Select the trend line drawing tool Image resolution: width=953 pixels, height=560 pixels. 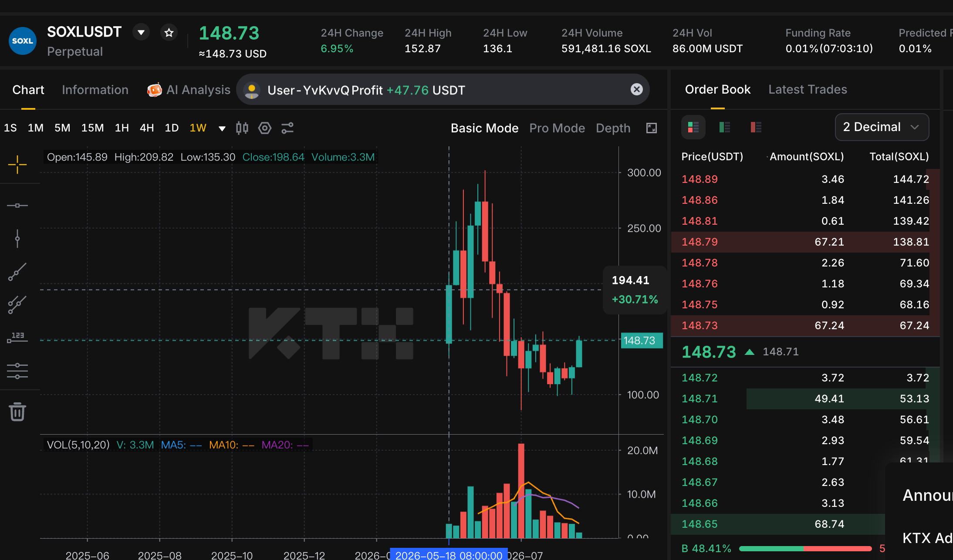point(17,272)
